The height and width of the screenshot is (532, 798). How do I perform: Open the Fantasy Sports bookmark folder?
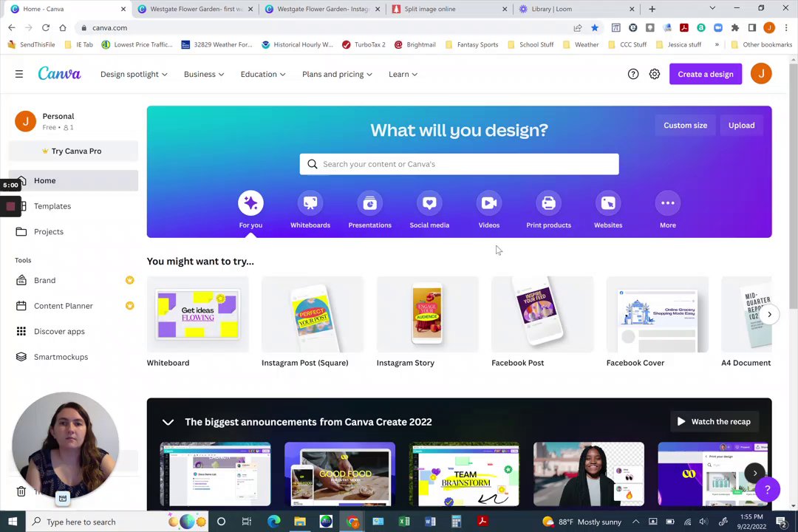coord(471,45)
